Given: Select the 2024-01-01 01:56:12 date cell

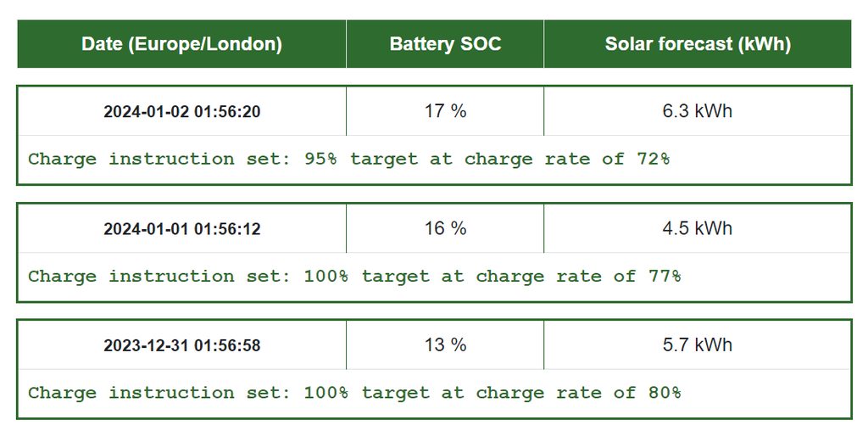Looking at the screenshot, I should pos(181,228).
